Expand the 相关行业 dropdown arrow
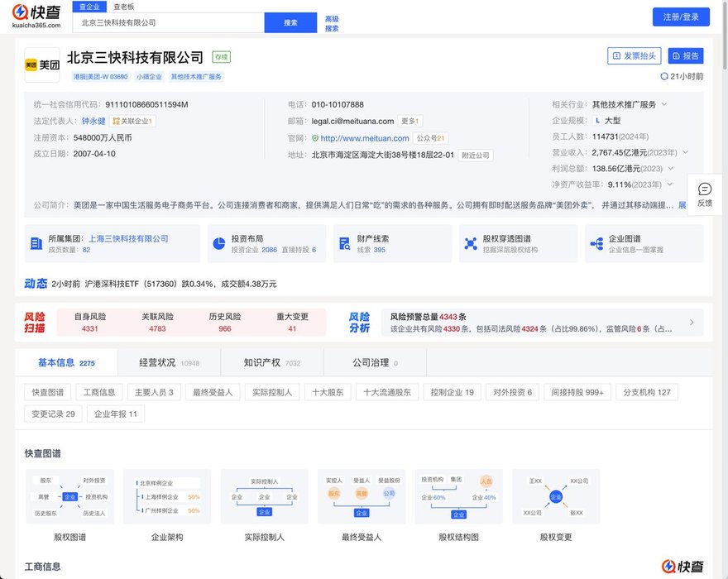Image resolution: width=728 pixels, height=579 pixels. (664, 104)
